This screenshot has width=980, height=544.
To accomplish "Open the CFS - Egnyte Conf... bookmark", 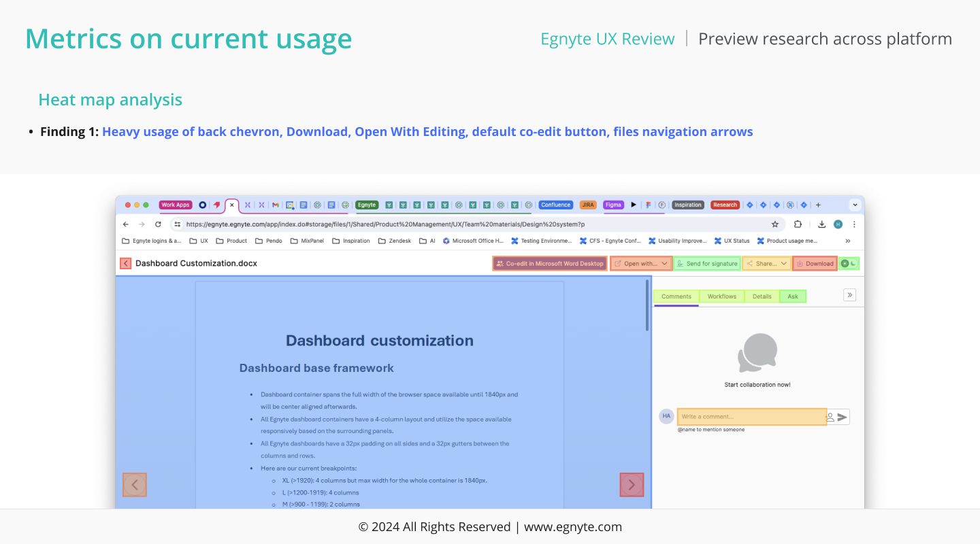I will click(x=610, y=241).
